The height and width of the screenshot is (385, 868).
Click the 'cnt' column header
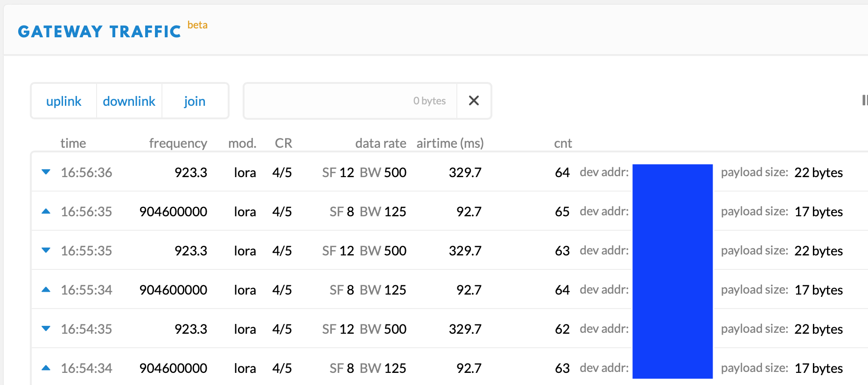[563, 143]
